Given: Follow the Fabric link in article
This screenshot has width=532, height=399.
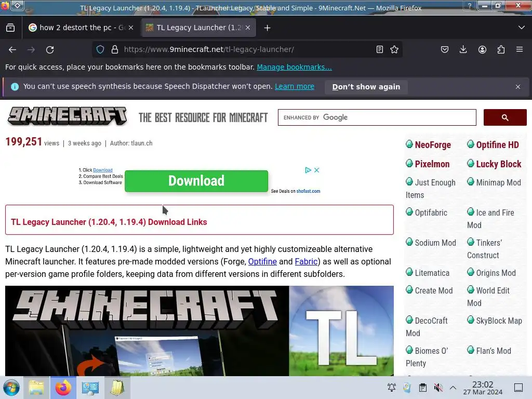Looking at the screenshot, I should (306, 262).
